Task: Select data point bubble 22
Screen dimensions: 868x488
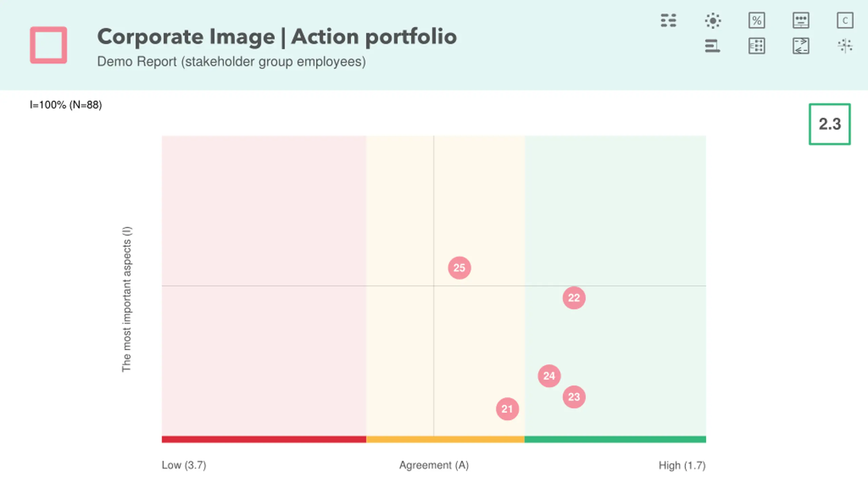Action: (x=574, y=298)
